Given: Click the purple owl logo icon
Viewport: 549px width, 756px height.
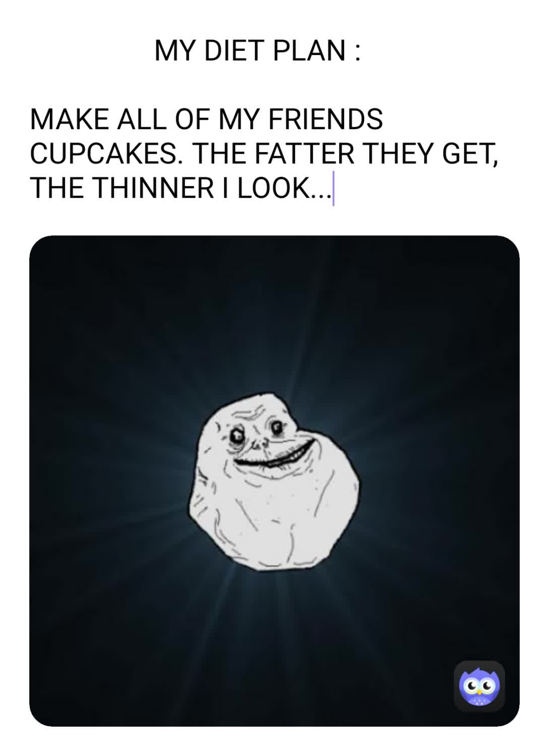Looking at the screenshot, I should [479, 686].
